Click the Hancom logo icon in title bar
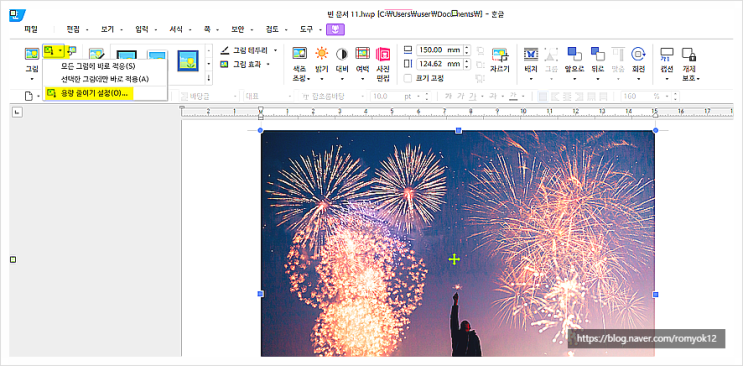 [x=17, y=15]
